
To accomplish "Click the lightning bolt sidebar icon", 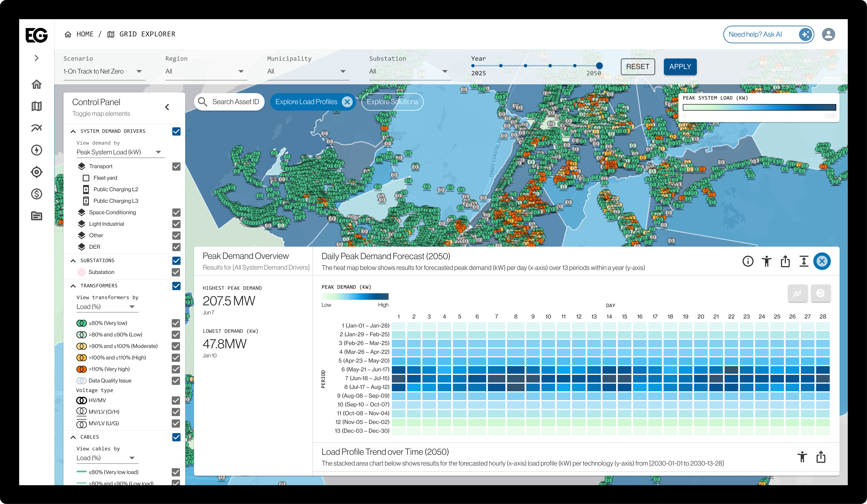I will coord(36,150).
